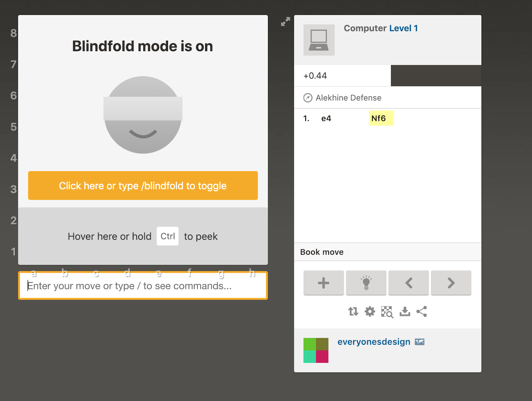This screenshot has width=532, height=401.
Task: Open everyonesdesign user profile link
Action: click(x=374, y=342)
